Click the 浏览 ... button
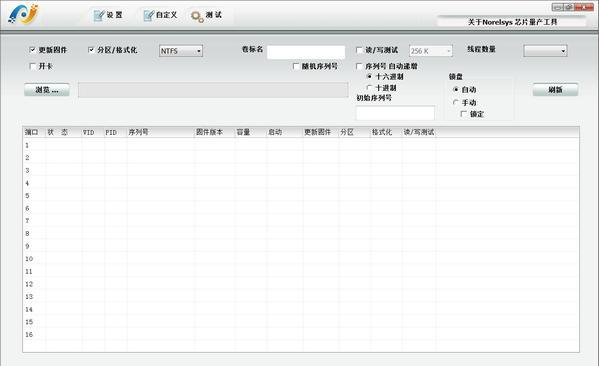The image size is (599, 366). [x=47, y=90]
